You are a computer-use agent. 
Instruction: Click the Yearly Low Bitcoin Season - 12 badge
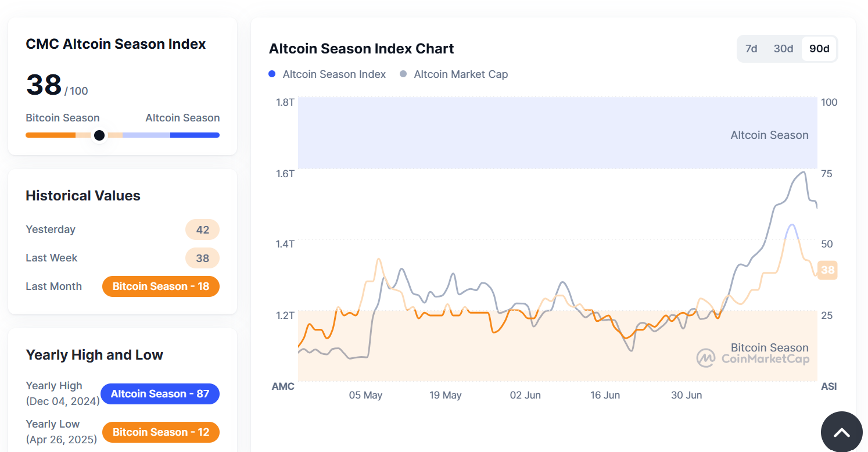point(161,432)
